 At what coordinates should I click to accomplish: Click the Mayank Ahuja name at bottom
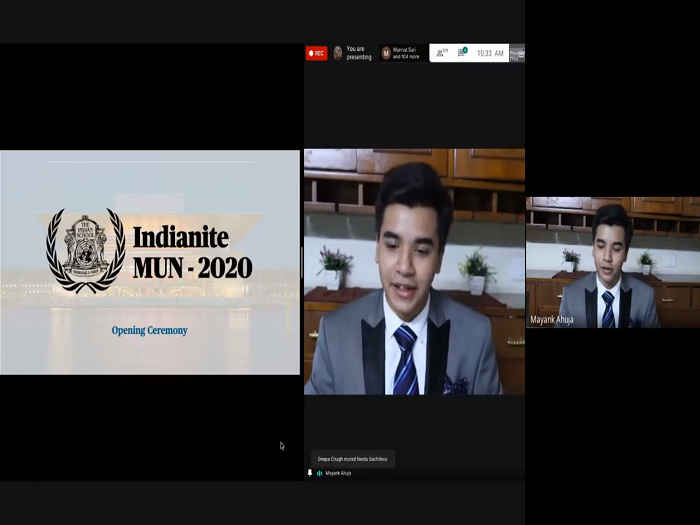[x=338, y=473]
